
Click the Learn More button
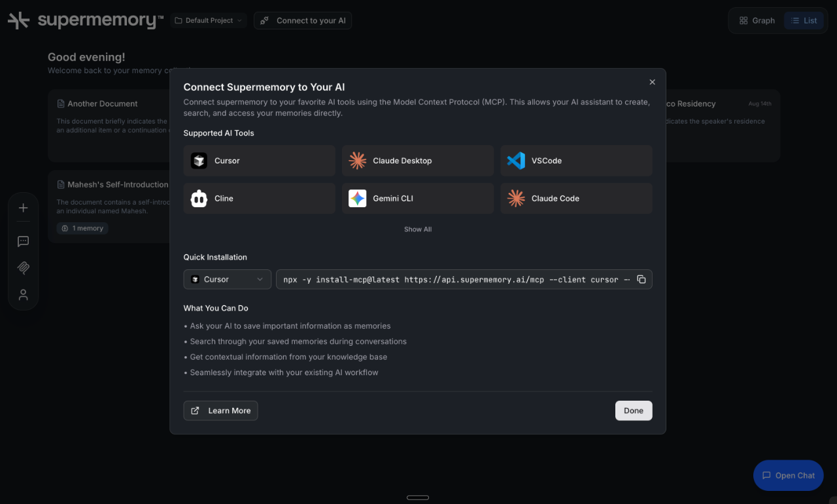(x=220, y=411)
